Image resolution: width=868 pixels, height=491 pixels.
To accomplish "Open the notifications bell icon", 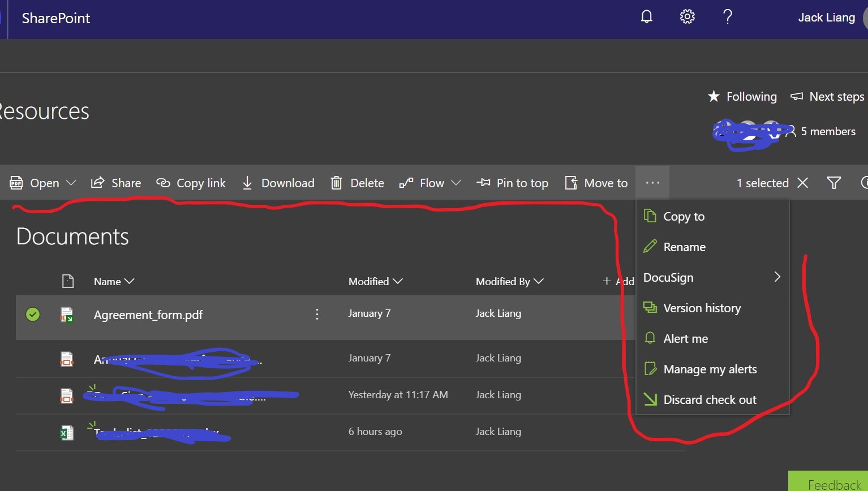I will 647,17.
